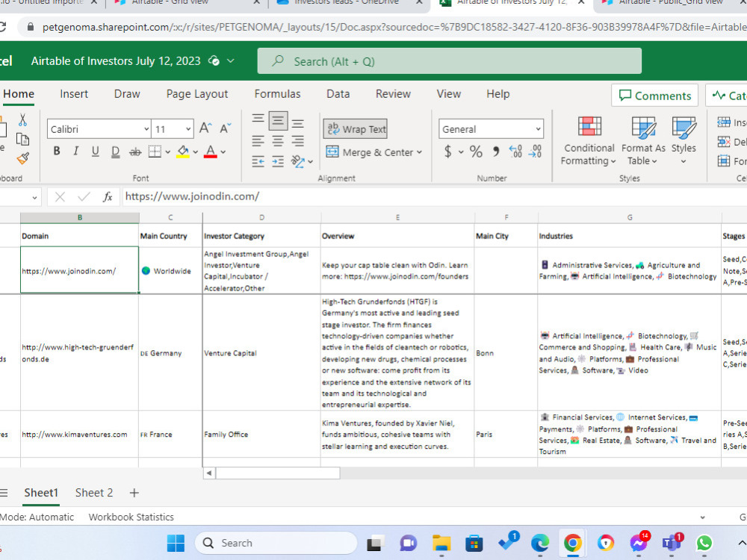Toggle Italic formatting
747x560 pixels.
coord(75,152)
